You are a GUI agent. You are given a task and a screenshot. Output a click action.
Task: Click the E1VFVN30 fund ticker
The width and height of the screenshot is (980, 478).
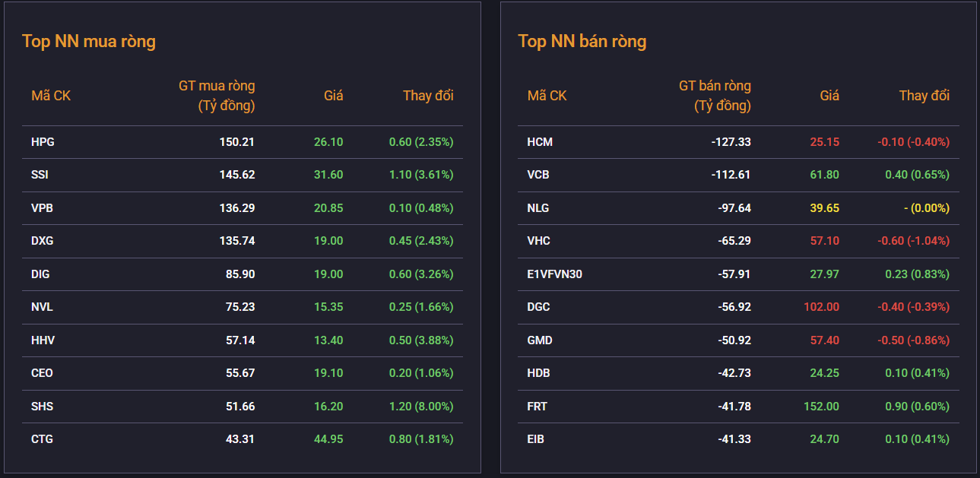click(554, 274)
